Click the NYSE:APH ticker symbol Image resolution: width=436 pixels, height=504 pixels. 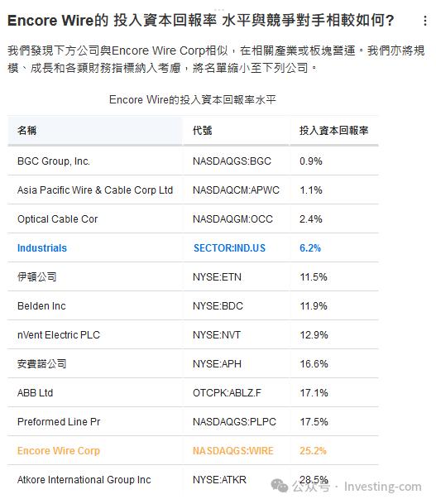217,364
